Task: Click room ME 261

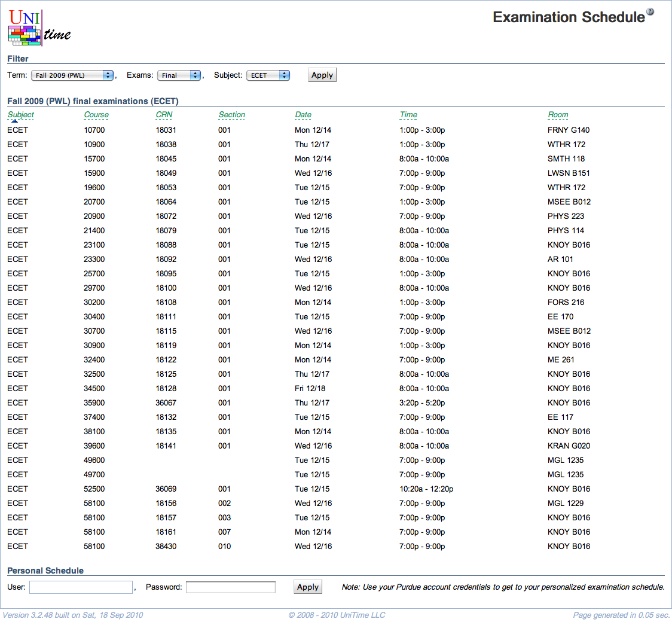Action: tap(561, 359)
